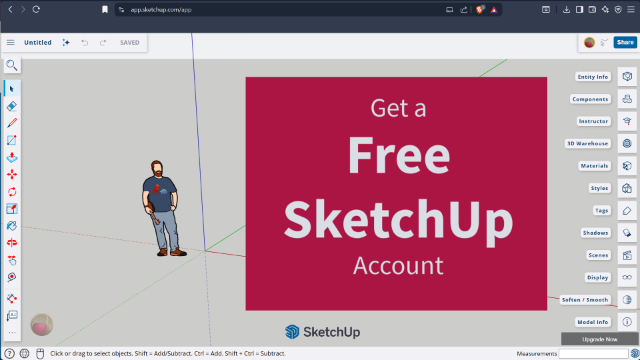Open the Shadows panel icon
Screen dimensions: 640x360
(627, 233)
